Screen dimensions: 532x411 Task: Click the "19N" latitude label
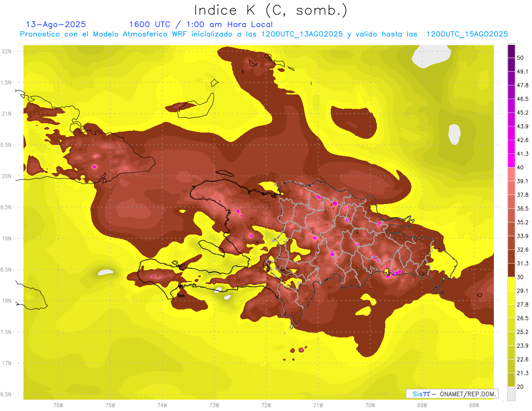tap(7, 239)
